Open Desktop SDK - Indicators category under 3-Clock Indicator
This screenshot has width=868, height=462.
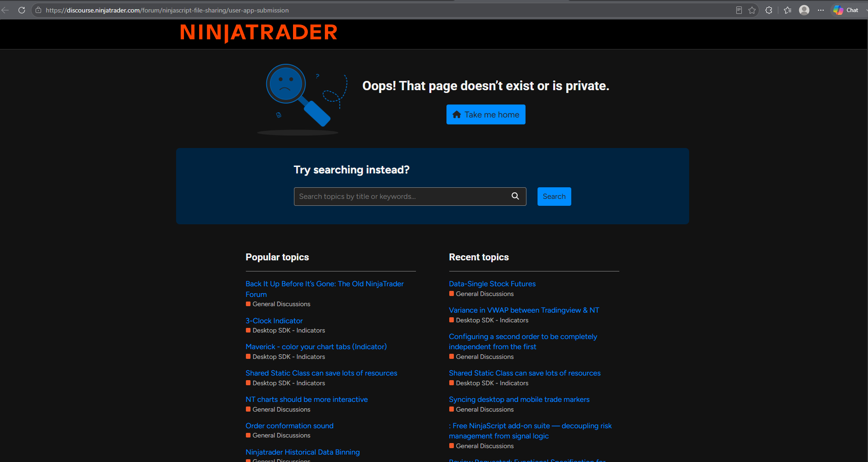[285, 331]
